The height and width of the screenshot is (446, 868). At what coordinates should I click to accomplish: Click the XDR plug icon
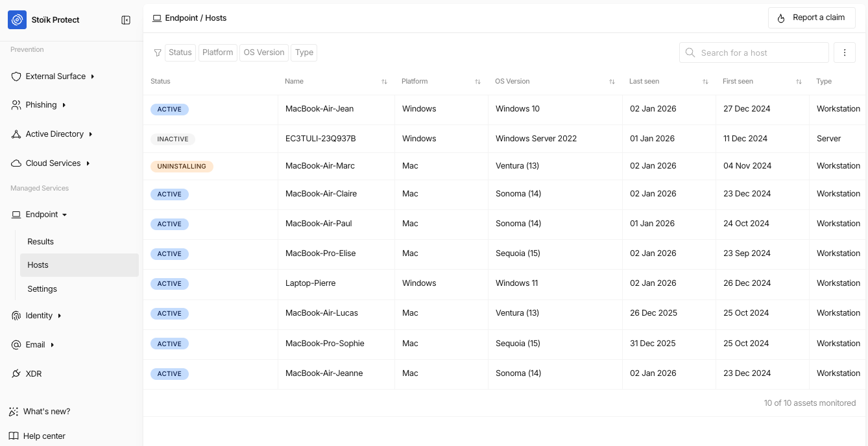click(x=16, y=374)
